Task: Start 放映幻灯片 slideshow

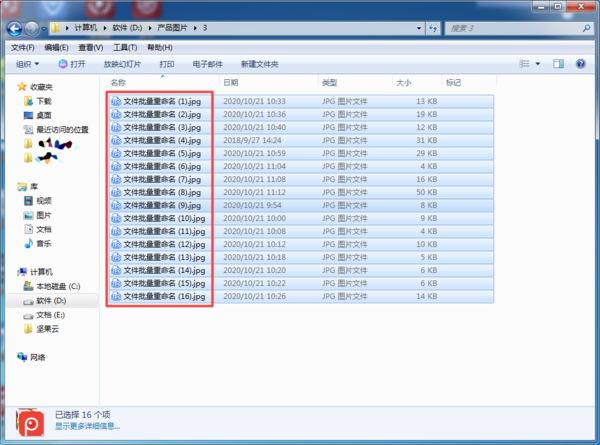Action: coord(122,64)
